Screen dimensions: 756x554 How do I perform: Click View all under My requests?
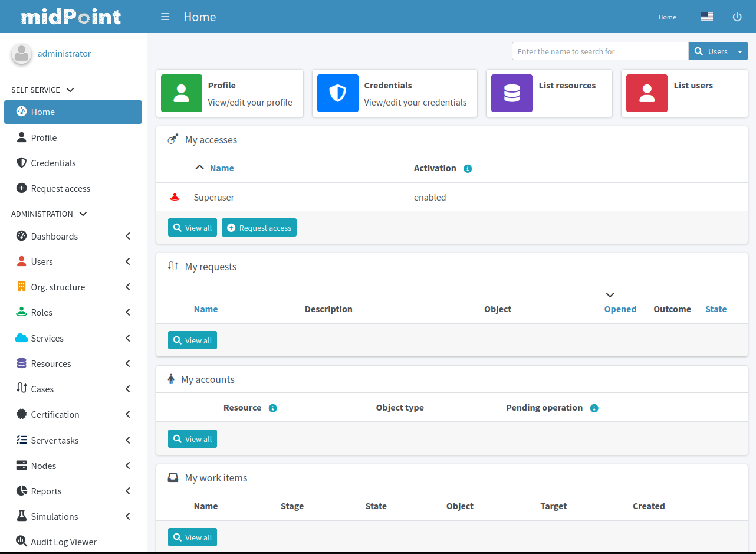pos(192,341)
